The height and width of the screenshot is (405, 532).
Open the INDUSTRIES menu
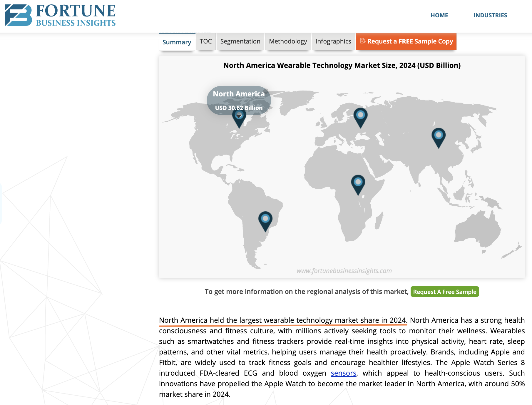[x=490, y=15]
